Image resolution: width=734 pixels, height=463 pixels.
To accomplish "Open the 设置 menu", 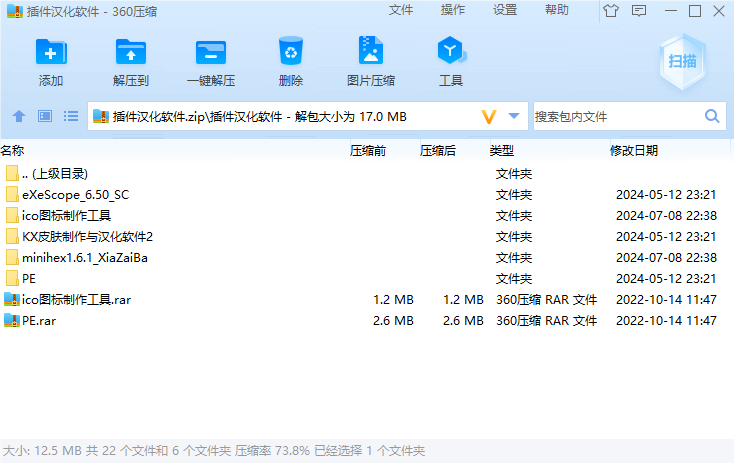I will pos(505,10).
